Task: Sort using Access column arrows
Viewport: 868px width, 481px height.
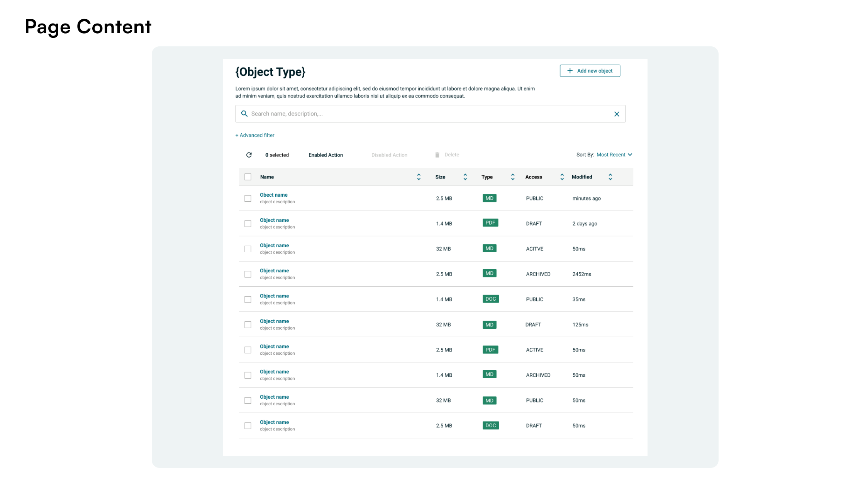Action: pyautogui.click(x=562, y=177)
